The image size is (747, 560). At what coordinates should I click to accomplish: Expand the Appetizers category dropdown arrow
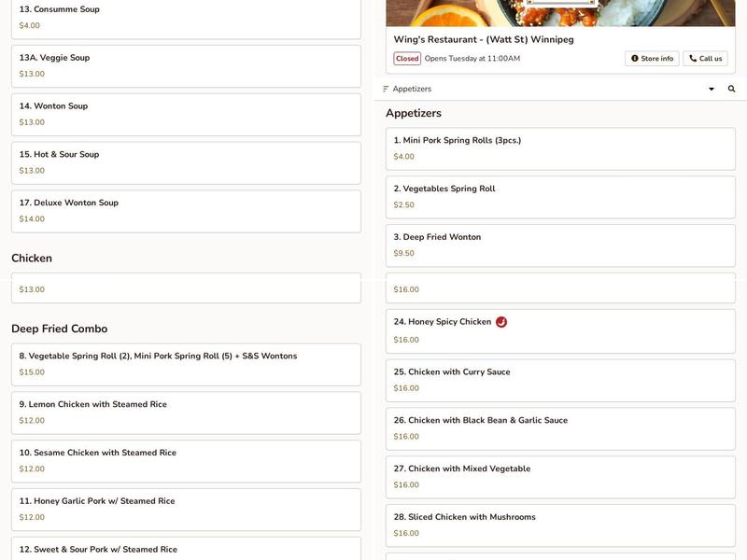712,89
